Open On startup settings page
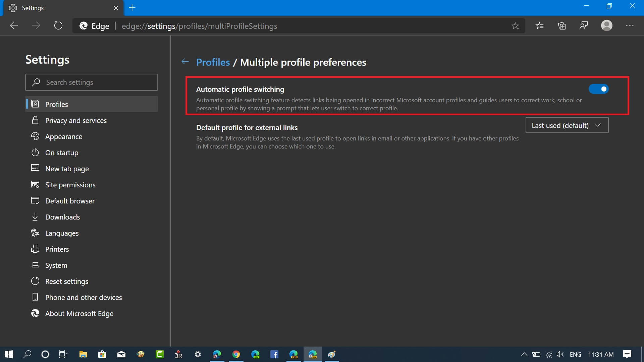Viewport: 644px width, 362px height. pyautogui.click(x=62, y=153)
